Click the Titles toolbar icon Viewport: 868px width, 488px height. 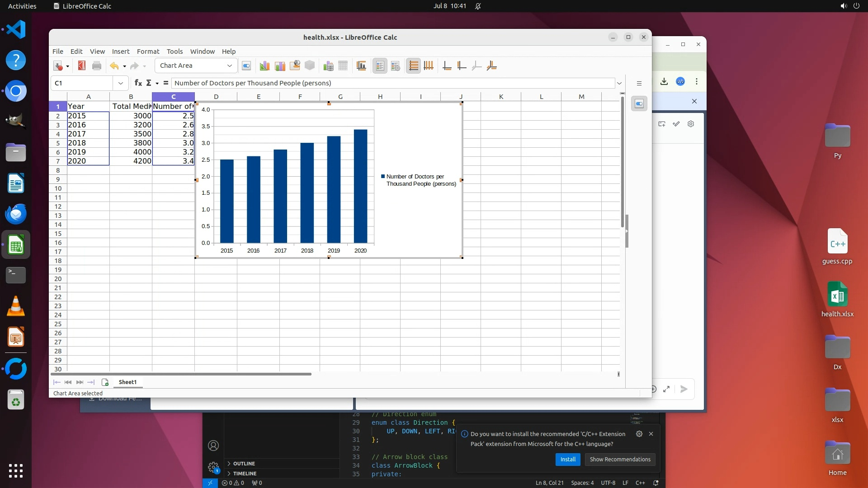(361, 66)
